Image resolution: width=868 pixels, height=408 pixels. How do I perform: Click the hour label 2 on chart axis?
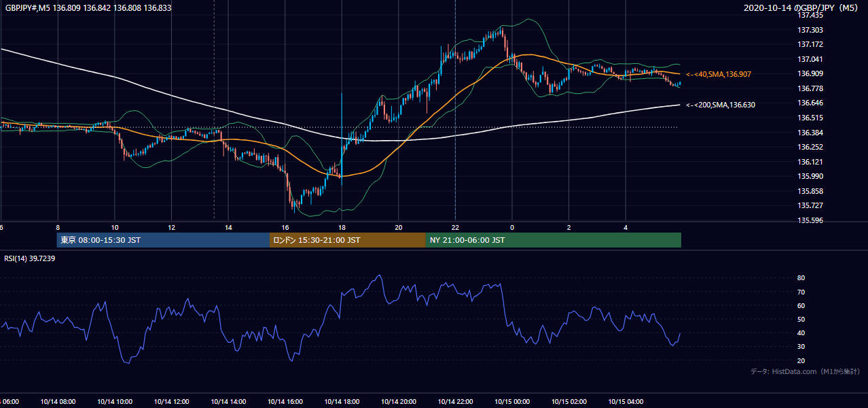click(x=568, y=228)
